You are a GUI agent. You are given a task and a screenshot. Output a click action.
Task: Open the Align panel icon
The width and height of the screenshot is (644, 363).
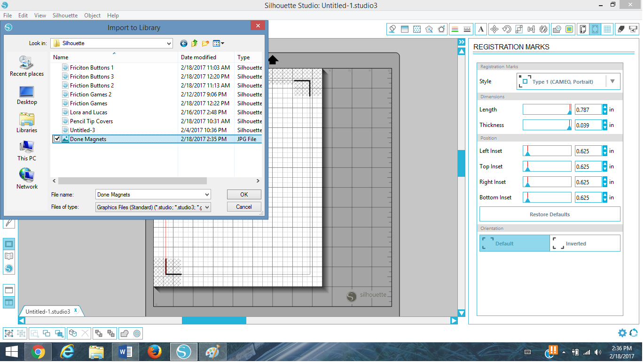pyautogui.click(x=531, y=29)
